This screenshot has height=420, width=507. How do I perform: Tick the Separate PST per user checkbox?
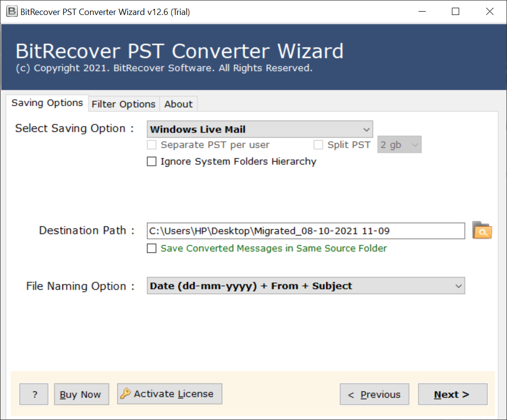(152, 145)
